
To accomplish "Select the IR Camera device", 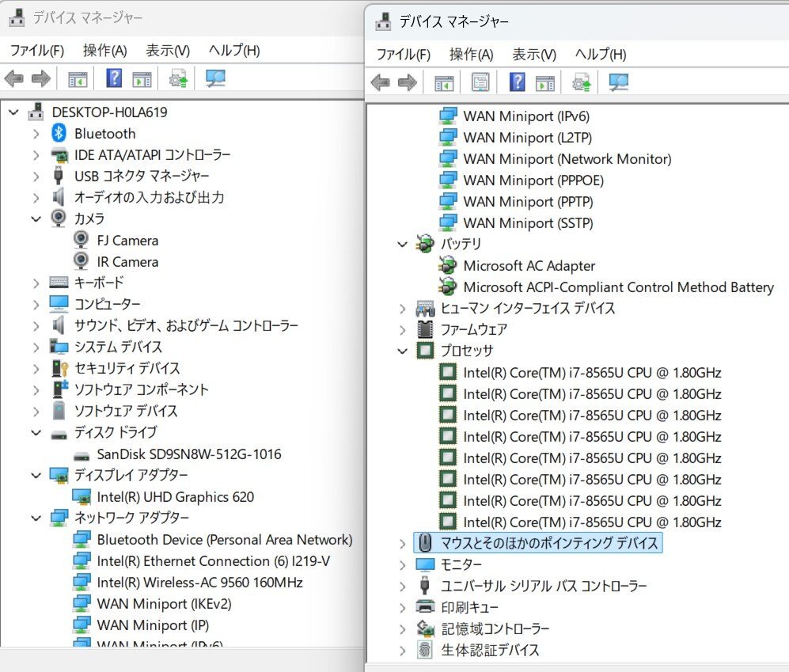I will (127, 261).
